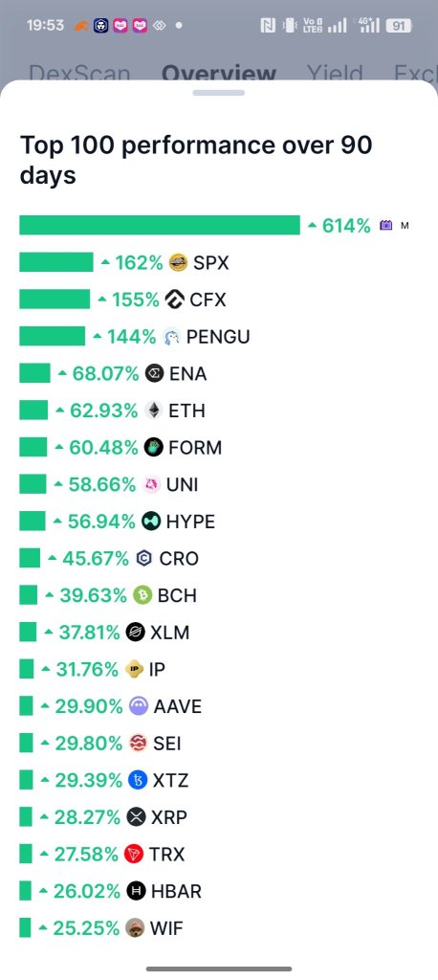438x980 pixels.
Task: Tap the WIF dog icon
Action: (134, 928)
